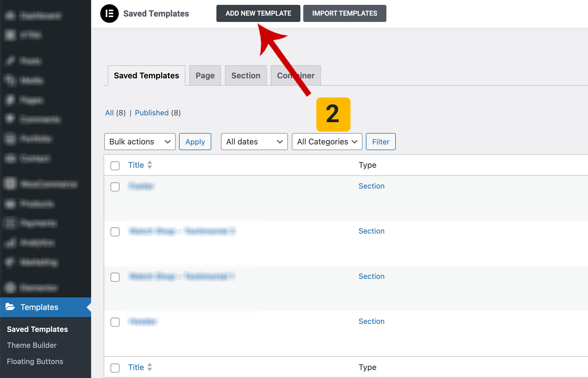The width and height of the screenshot is (588, 378).
Task: Toggle the footer select-all checkbox
Action: tap(115, 368)
